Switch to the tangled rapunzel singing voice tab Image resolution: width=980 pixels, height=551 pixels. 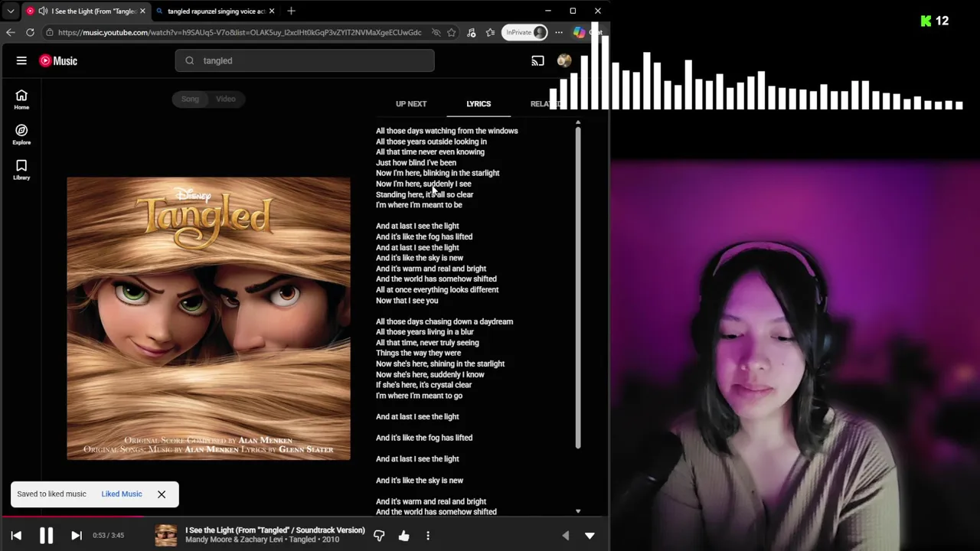click(x=216, y=11)
